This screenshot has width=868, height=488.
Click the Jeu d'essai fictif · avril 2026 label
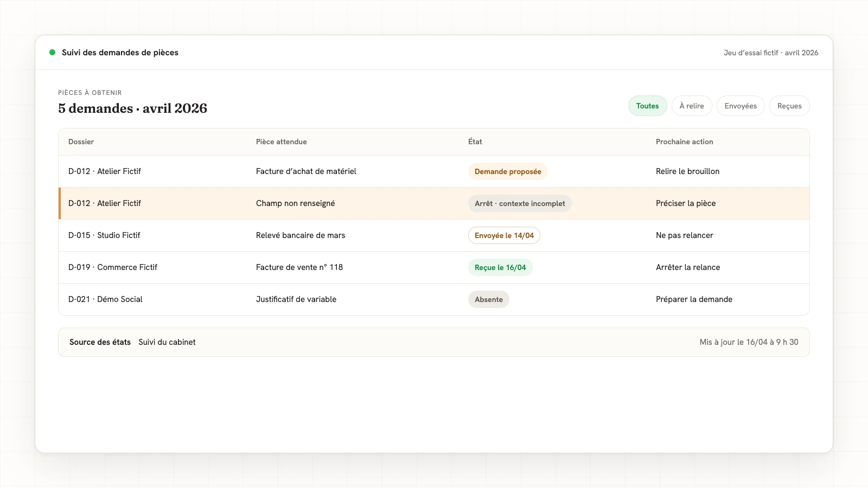pos(771,53)
